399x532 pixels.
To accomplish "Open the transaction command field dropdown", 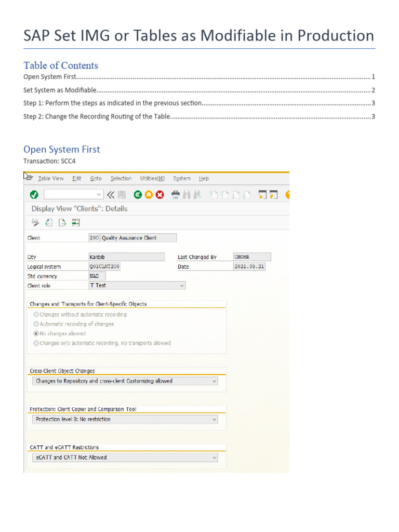I will (99, 194).
